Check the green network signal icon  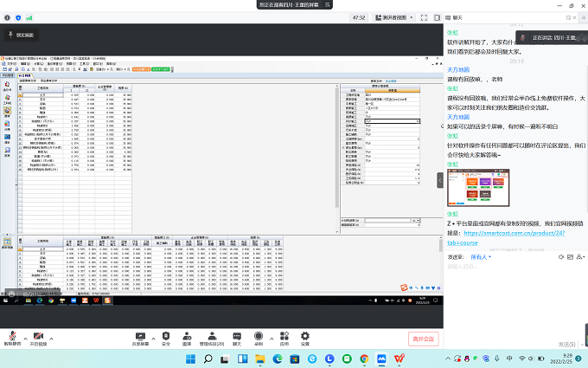pyautogui.click(x=29, y=17)
